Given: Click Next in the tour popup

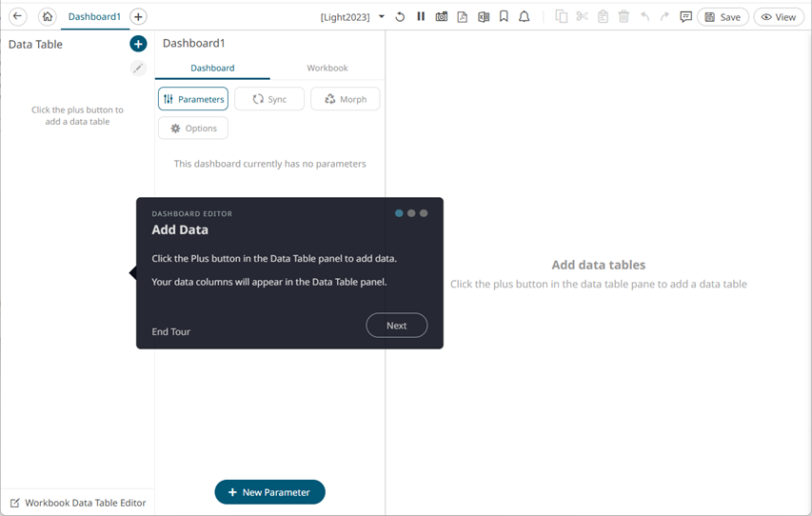Looking at the screenshot, I should pos(397,326).
